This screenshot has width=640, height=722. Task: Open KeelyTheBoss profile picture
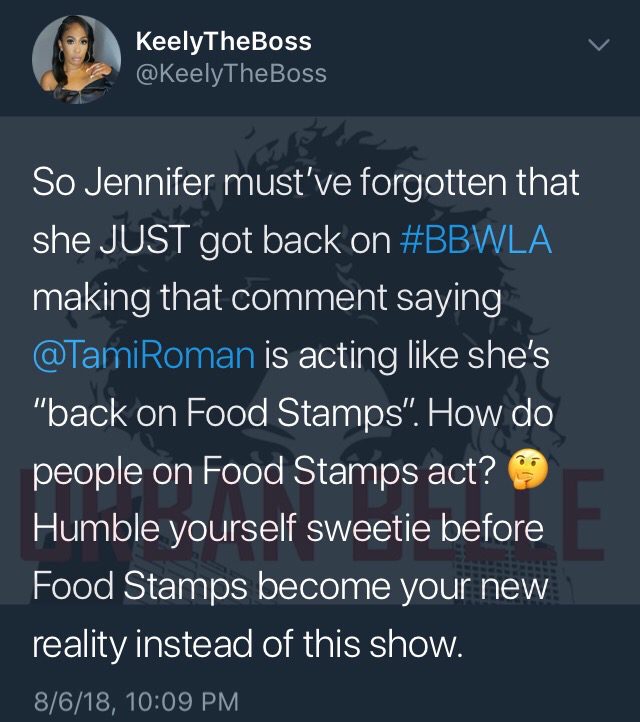(76, 59)
